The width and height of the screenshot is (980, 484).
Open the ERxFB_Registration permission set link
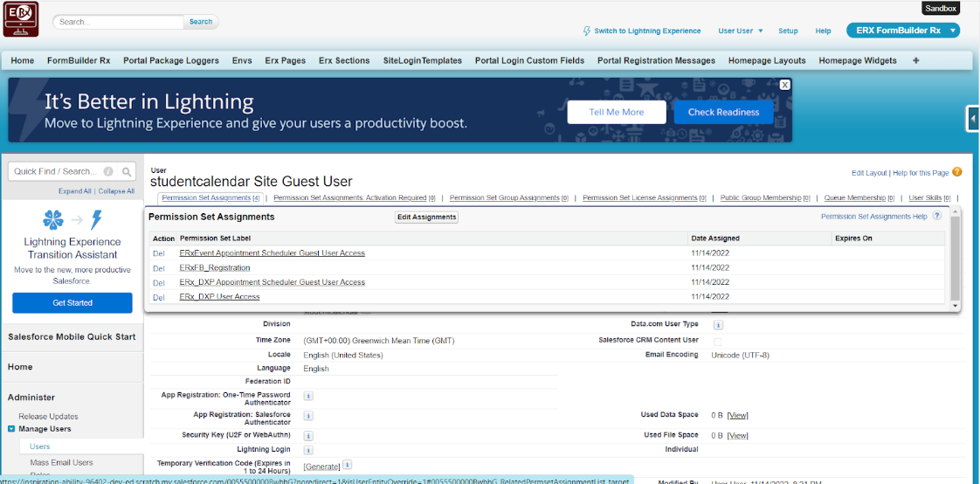click(215, 267)
